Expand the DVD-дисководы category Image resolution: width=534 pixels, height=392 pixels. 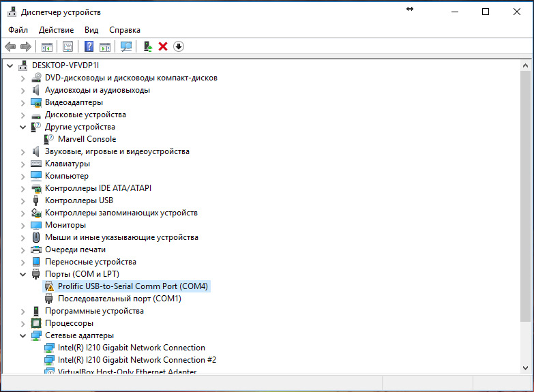23,78
